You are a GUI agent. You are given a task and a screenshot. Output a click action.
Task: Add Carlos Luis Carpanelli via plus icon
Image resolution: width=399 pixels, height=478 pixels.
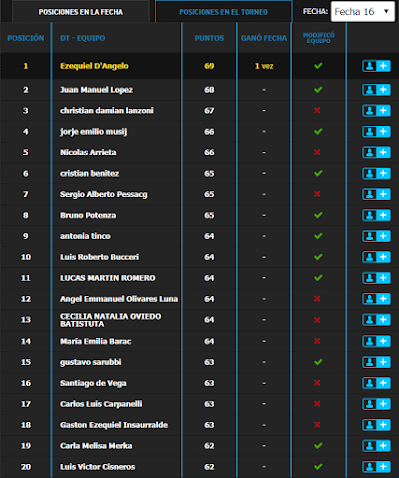(376, 404)
